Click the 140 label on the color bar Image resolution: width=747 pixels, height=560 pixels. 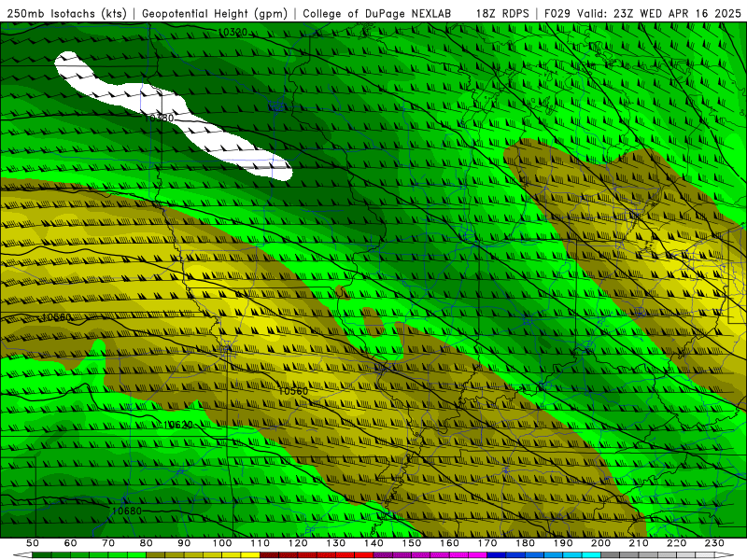point(373,543)
